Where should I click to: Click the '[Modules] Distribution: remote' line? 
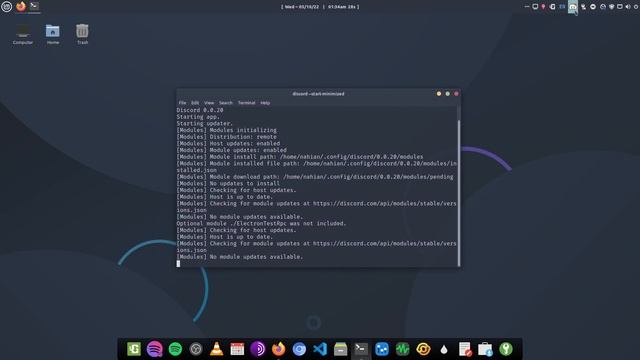pyautogui.click(x=227, y=137)
